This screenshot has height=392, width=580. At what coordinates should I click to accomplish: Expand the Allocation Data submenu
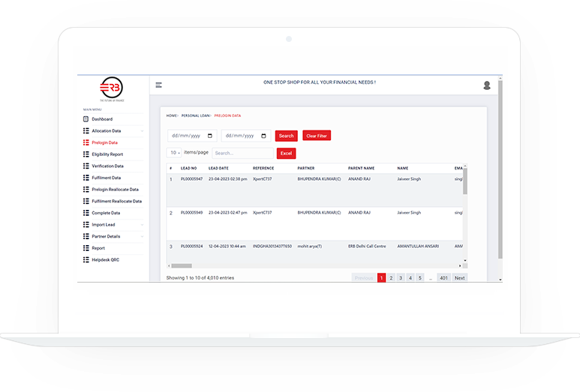click(x=142, y=131)
